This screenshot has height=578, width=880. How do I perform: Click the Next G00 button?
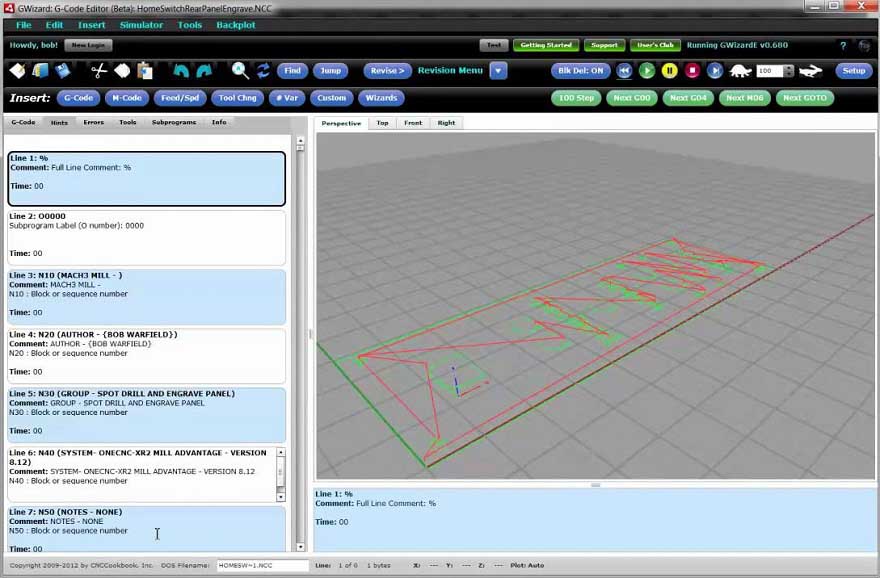pyautogui.click(x=632, y=98)
